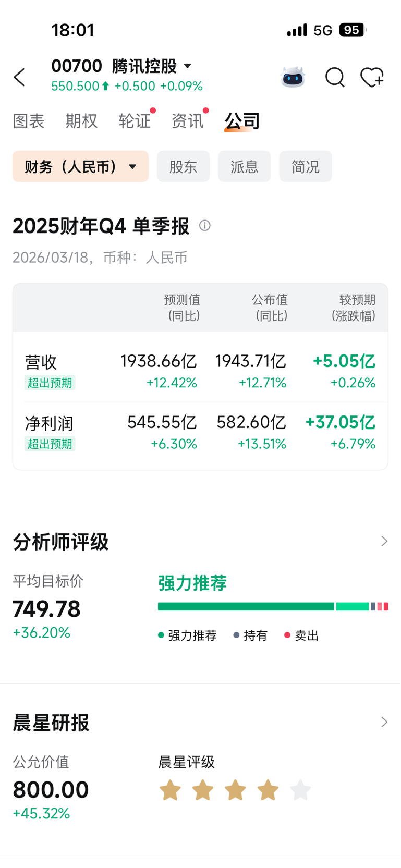Switch to the 轮证 tab
Viewport: 401px width, 868px height.
point(135,121)
